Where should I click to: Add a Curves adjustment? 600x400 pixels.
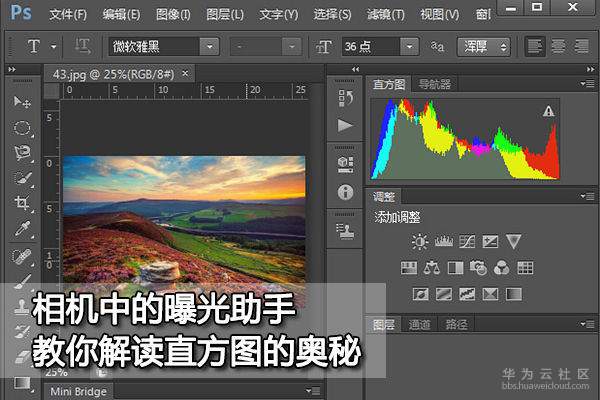point(467,242)
